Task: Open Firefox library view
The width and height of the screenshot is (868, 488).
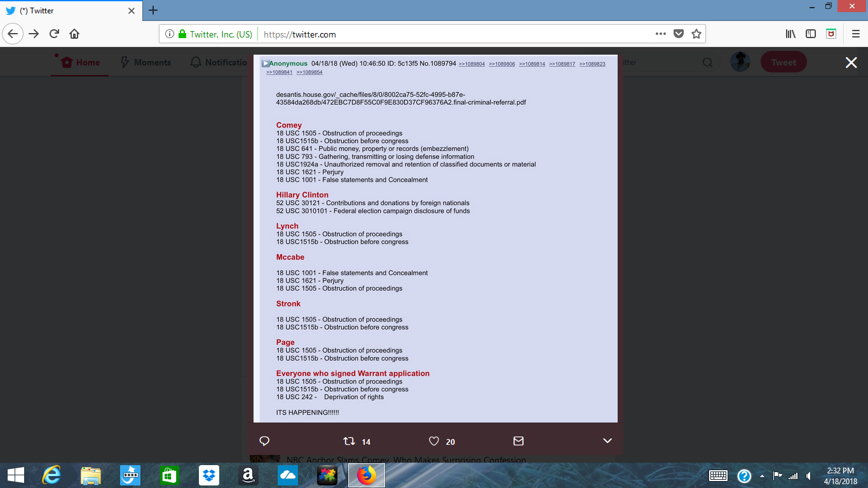Action: (790, 34)
